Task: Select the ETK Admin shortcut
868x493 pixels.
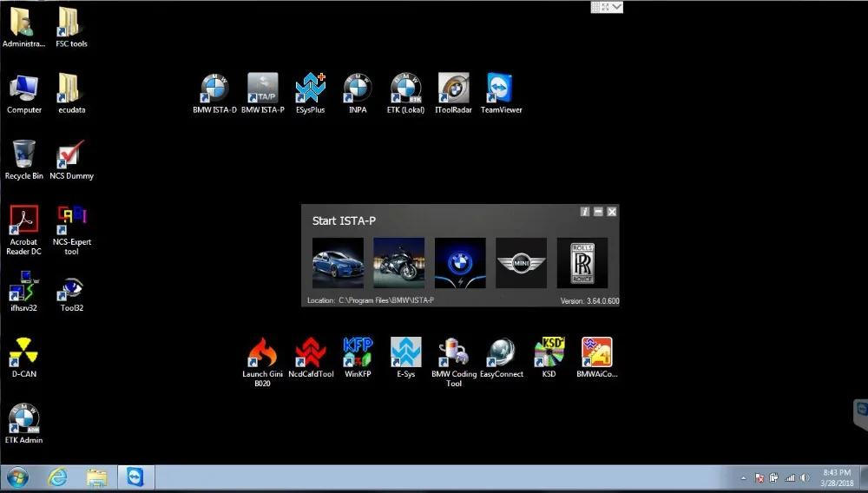Action: (23, 424)
